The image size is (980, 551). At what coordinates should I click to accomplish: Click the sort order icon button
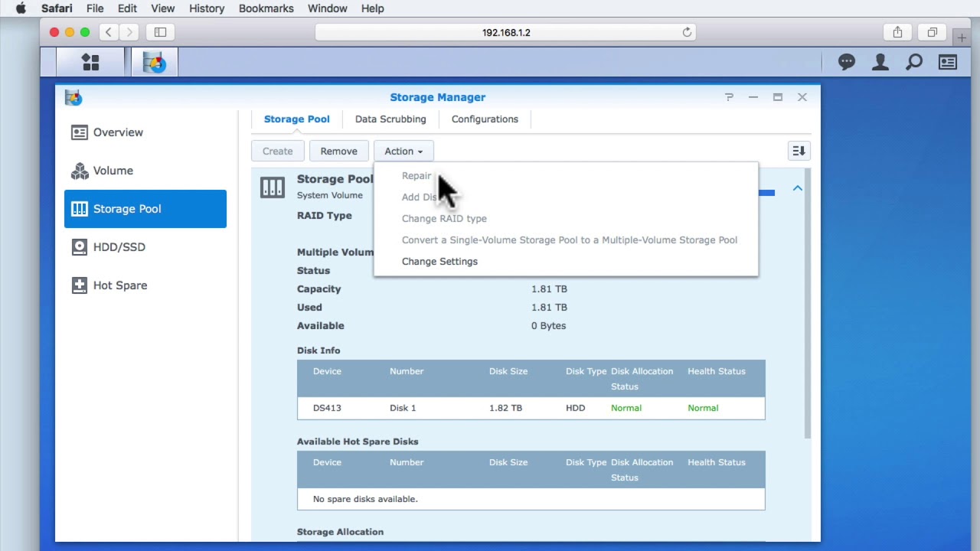pyautogui.click(x=799, y=151)
